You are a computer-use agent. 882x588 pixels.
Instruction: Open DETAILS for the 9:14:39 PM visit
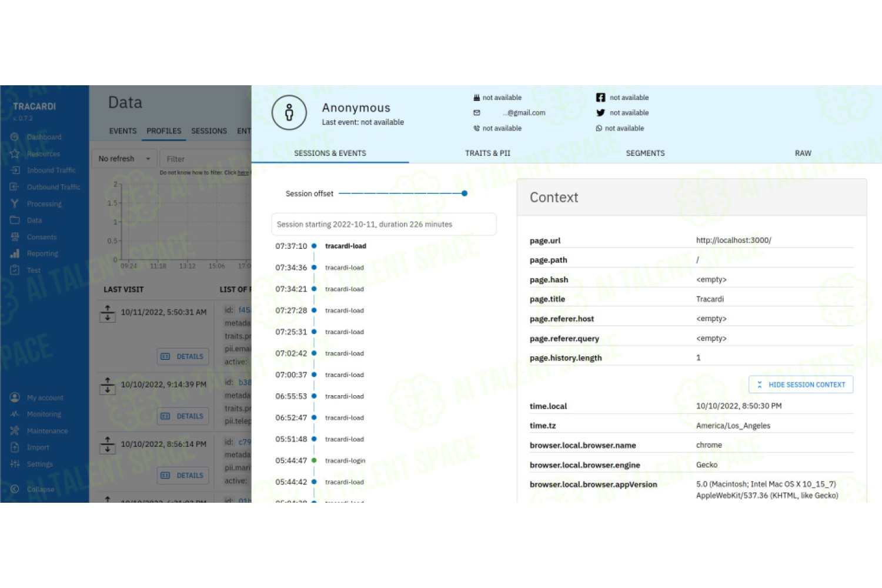coord(183,416)
